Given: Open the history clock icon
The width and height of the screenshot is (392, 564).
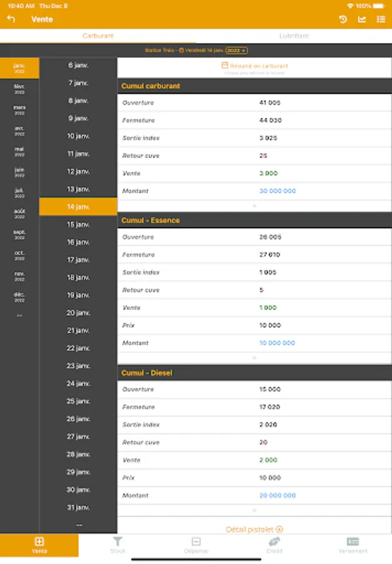Looking at the screenshot, I should (343, 19).
